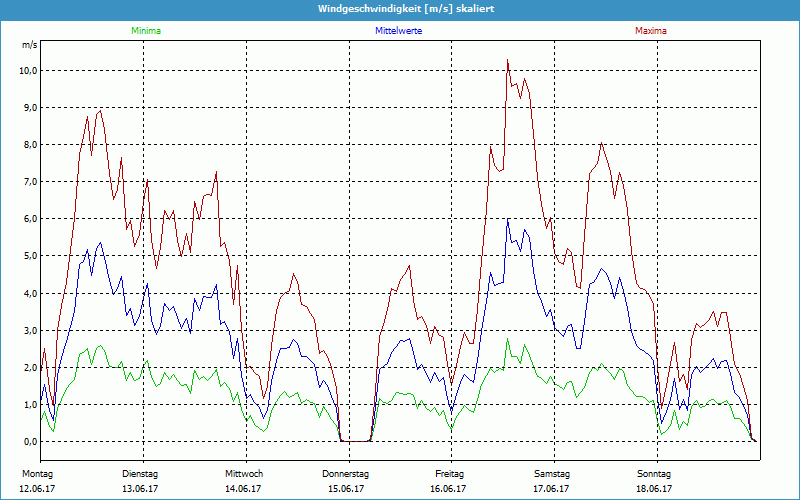Select the Samstag day label
Screen dimensions: 800x500
pos(552,474)
